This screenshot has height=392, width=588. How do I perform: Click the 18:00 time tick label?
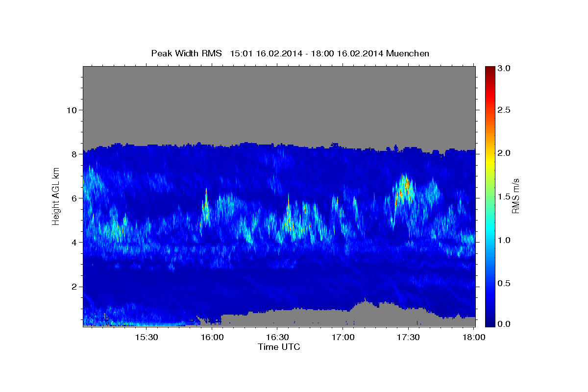point(473,337)
